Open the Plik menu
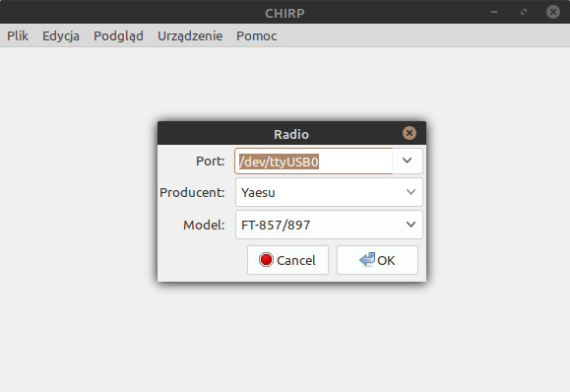Screen dimensions: 570x392 pos(18,35)
